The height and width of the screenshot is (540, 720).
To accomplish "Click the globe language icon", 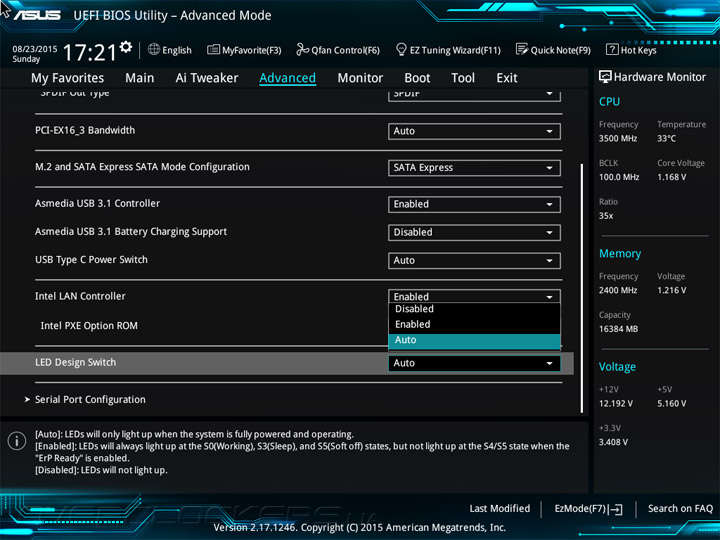I will click(x=154, y=49).
